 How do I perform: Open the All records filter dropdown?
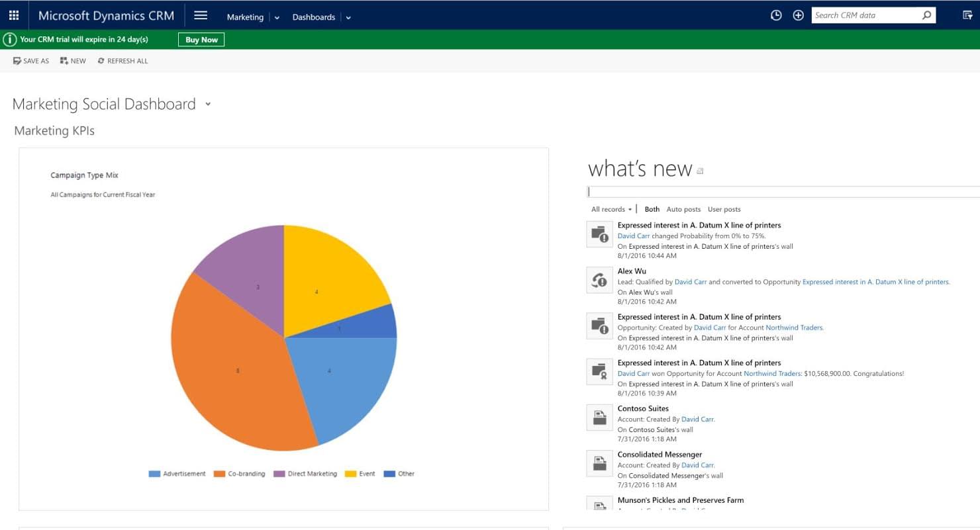click(611, 209)
